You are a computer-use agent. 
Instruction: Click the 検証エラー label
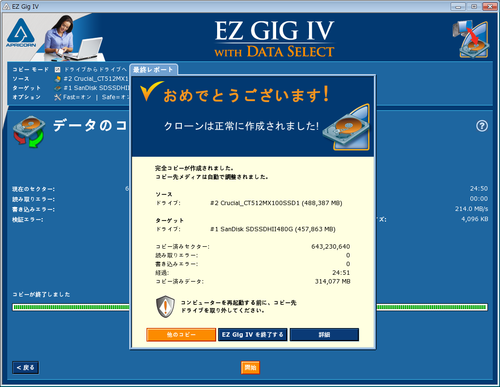pos(28,220)
